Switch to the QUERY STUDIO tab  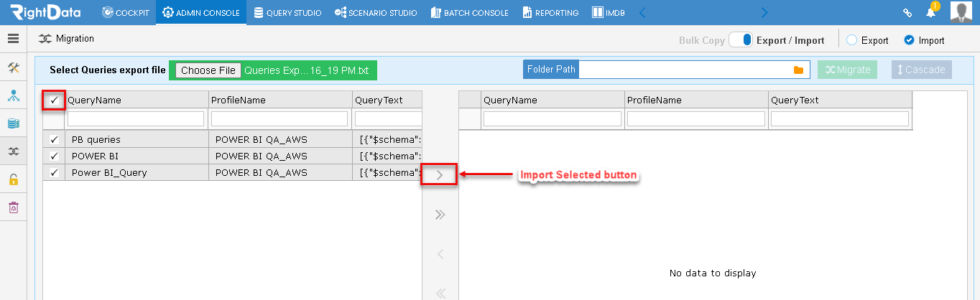(x=287, y=12)
